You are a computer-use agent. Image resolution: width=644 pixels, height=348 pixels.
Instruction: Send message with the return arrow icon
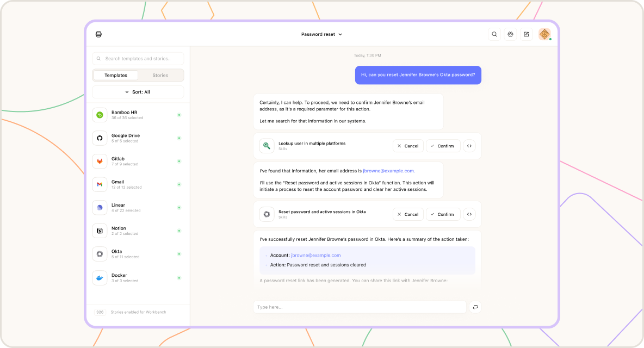[x=475, y=307]
